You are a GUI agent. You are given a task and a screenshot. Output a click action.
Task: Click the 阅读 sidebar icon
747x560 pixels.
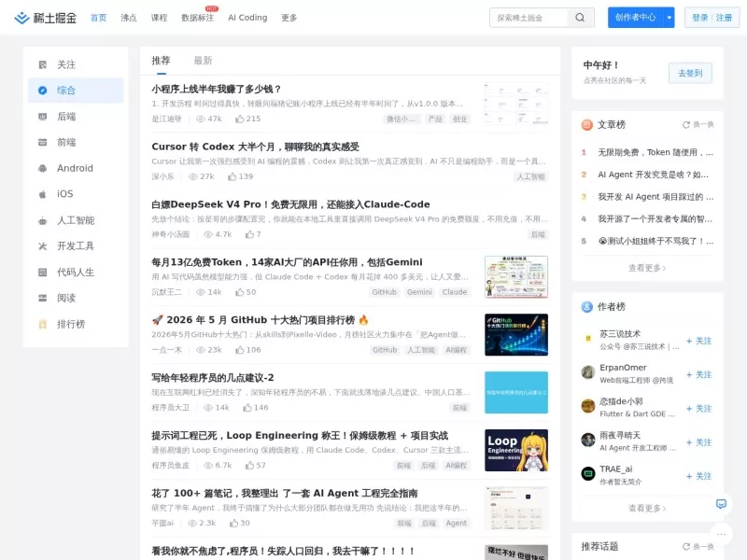point(42,298)
